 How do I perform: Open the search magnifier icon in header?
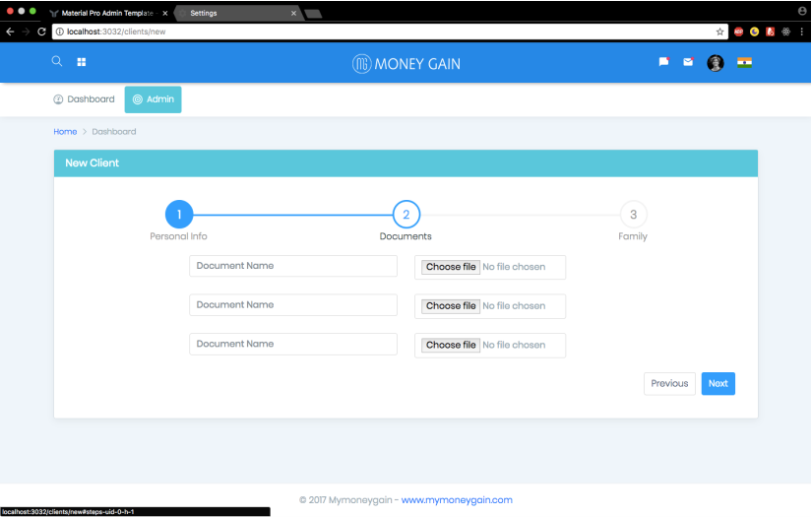click(x=57, y=61)
